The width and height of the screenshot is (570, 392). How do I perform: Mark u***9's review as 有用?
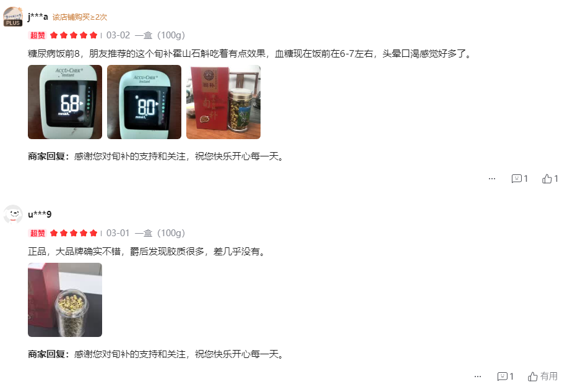coord(543,377)
